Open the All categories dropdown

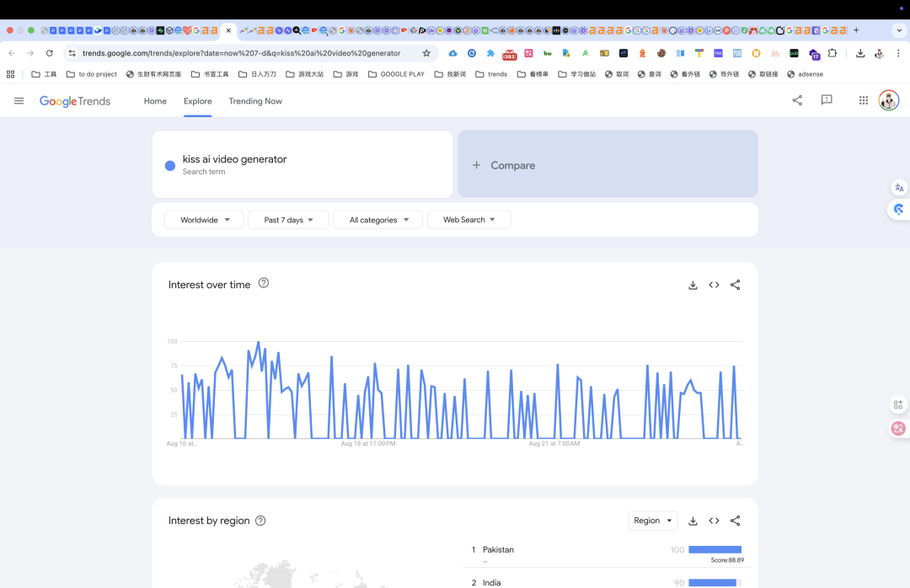377,220
